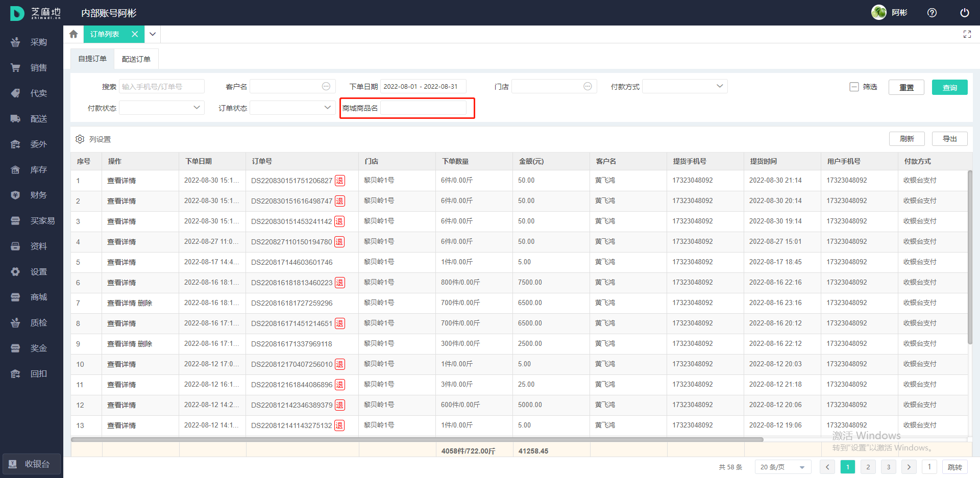The image size is (980, 478).
Task: Select pagination page 1
Action: 848,467
